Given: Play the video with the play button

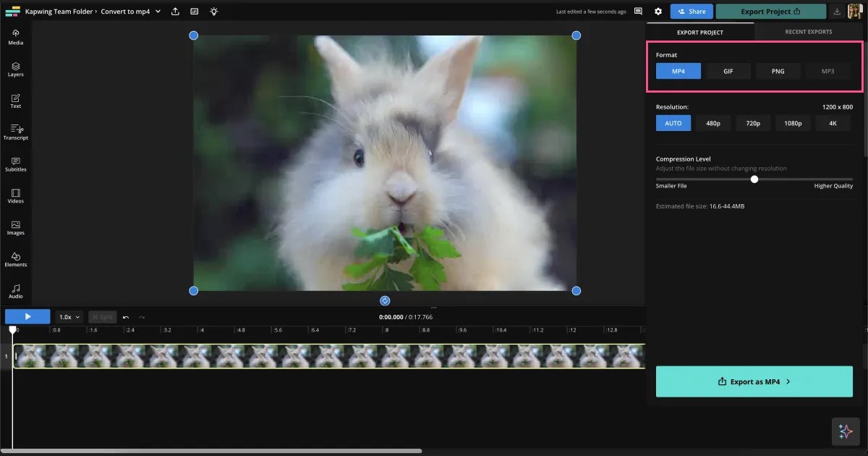Looking at the screenshot, I should click(x=27, y=316).
